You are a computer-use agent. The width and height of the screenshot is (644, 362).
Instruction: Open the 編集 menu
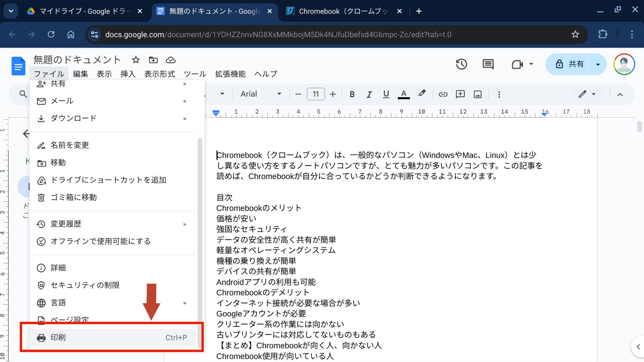(80, 74)
